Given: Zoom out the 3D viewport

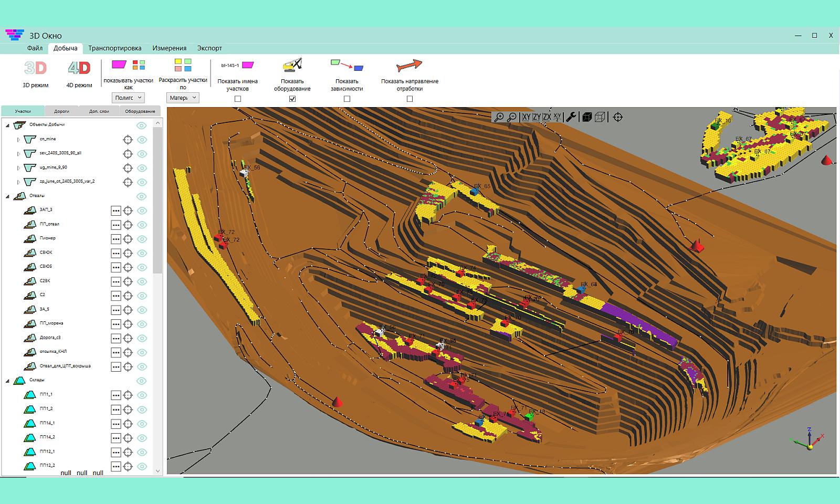Looking at the screenshot, I should tap(512, 117).
